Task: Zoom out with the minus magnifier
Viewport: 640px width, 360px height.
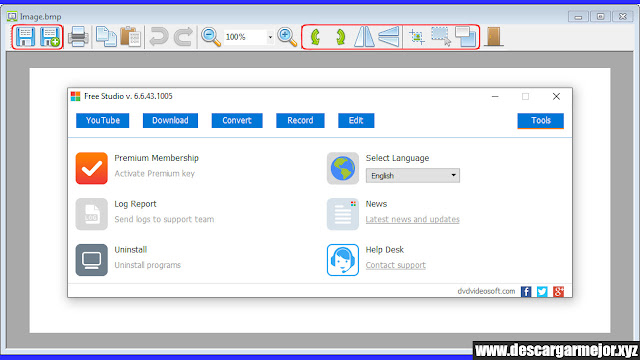Action: click(x=211, y=37)
